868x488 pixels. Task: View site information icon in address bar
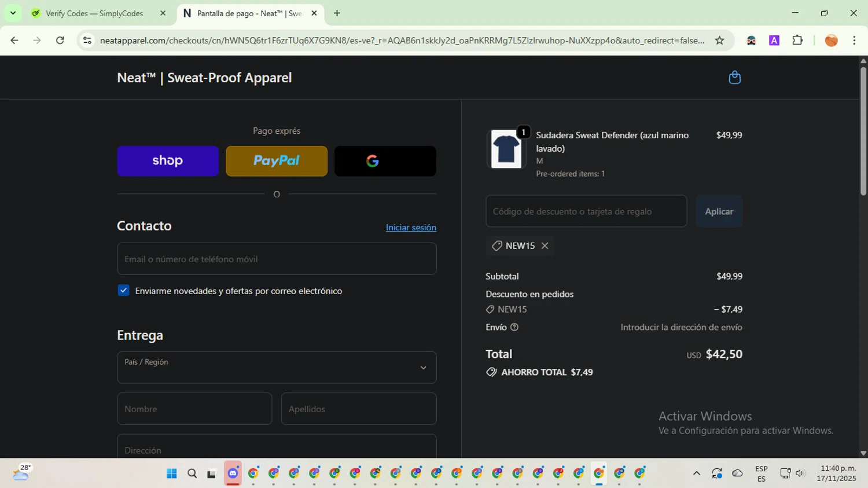[x=87, y=41]
